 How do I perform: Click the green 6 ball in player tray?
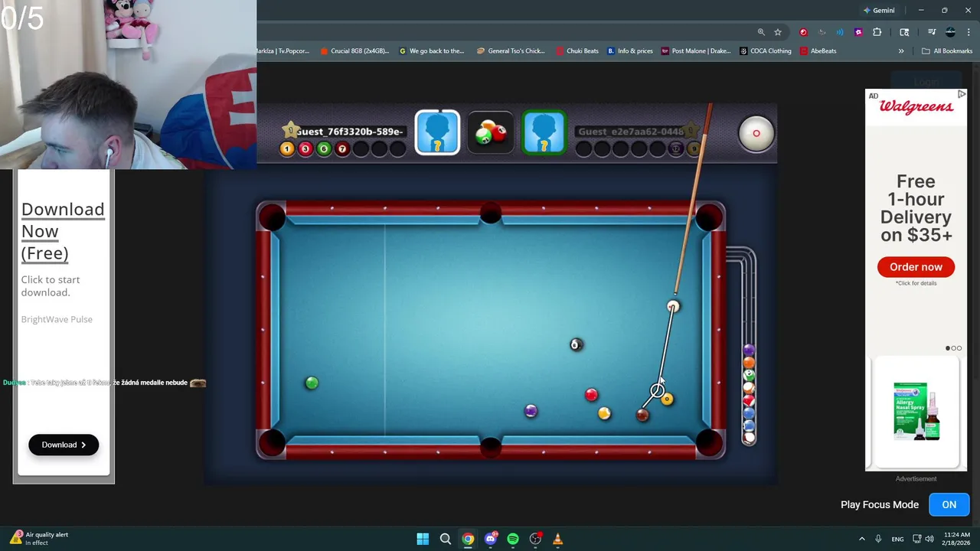pyautogui.click(x=324, y=149)
